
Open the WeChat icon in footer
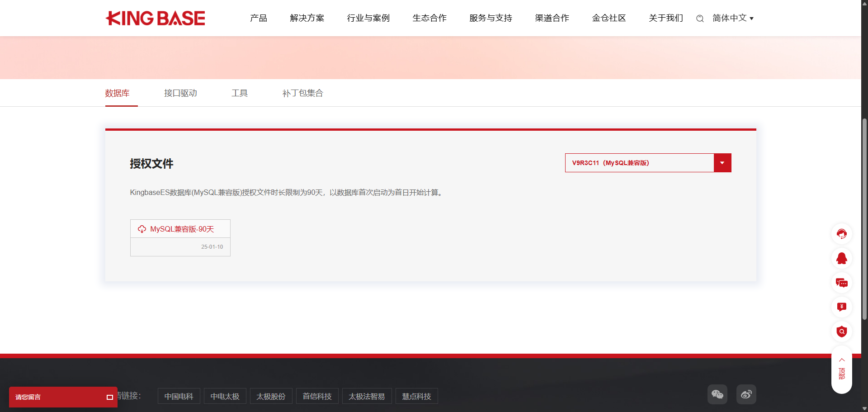[717, 394]
